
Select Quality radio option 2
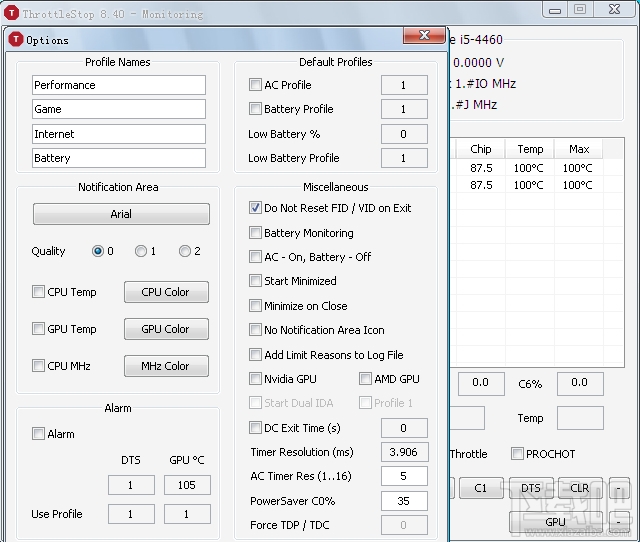(x=185, y=251)
